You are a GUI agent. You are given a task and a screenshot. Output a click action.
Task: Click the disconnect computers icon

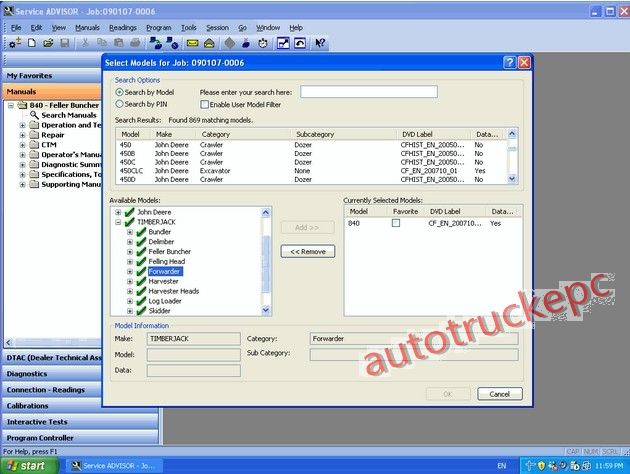pos(172,43)
